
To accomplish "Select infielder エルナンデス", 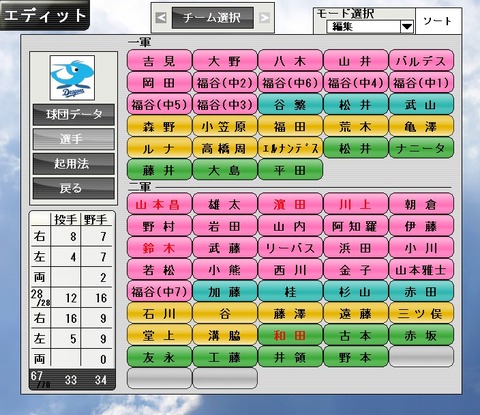I will click(x=290, y=148).
